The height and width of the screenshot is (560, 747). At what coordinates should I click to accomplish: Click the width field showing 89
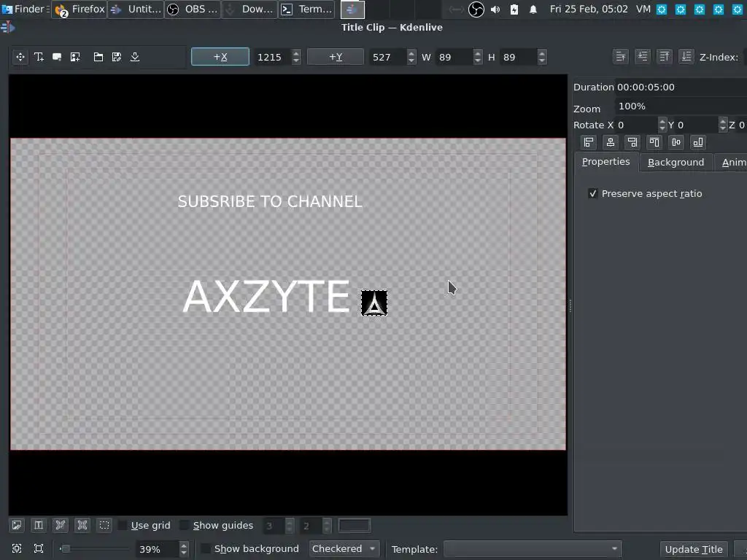tap(455, 57)
